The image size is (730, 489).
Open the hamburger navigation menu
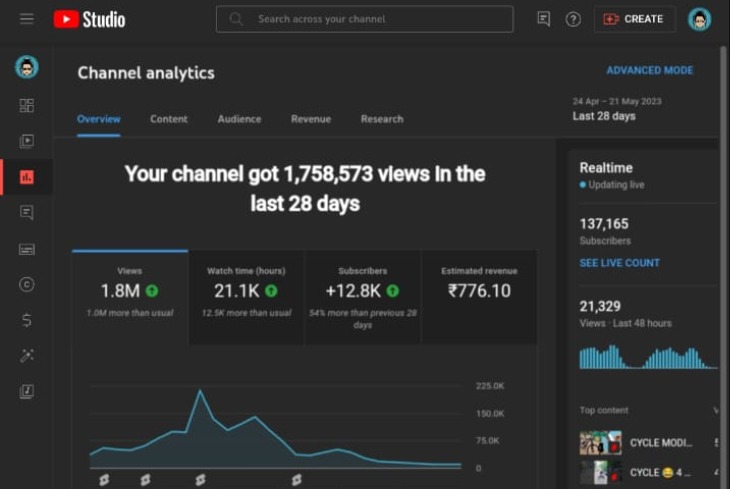27,19
